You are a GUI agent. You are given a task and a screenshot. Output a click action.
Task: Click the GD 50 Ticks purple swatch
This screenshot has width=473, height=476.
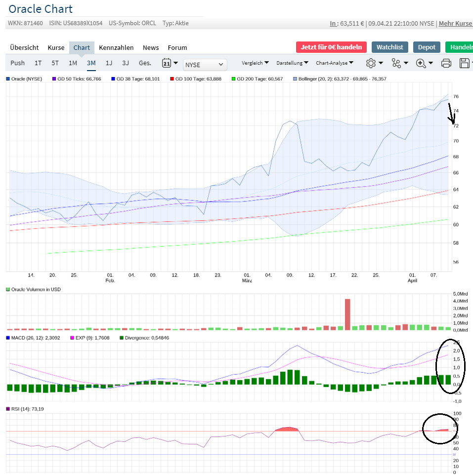[x=54, y=79]
